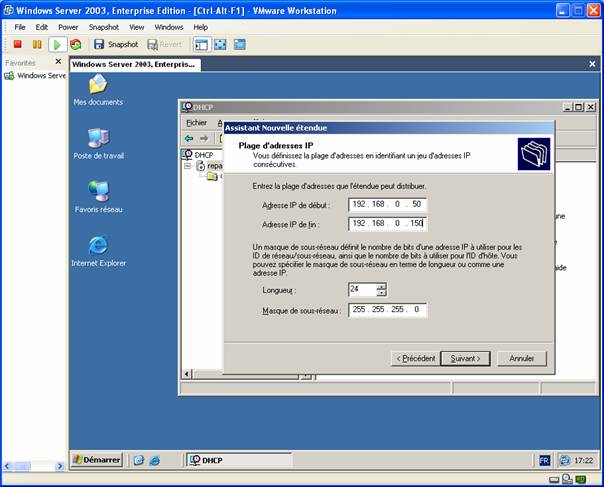Open the View menu
The height and width of the screenshot is (487, 604).
[136, 27]
